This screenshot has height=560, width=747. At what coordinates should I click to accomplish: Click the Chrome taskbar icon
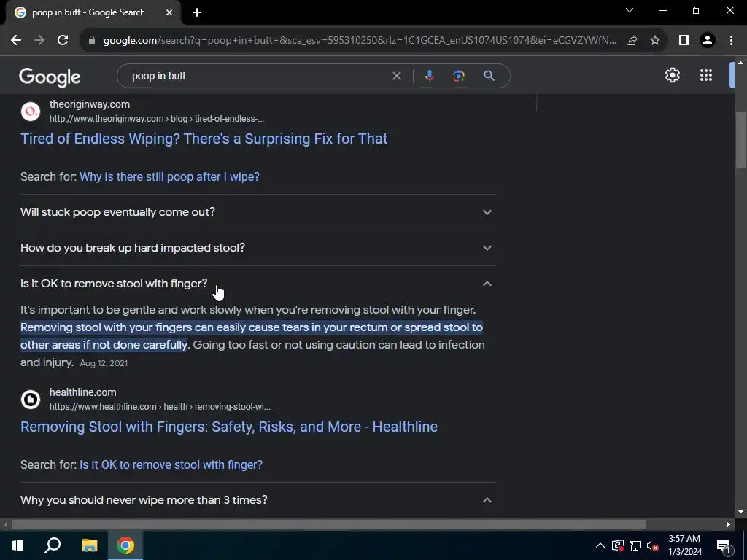click(125, 545)
